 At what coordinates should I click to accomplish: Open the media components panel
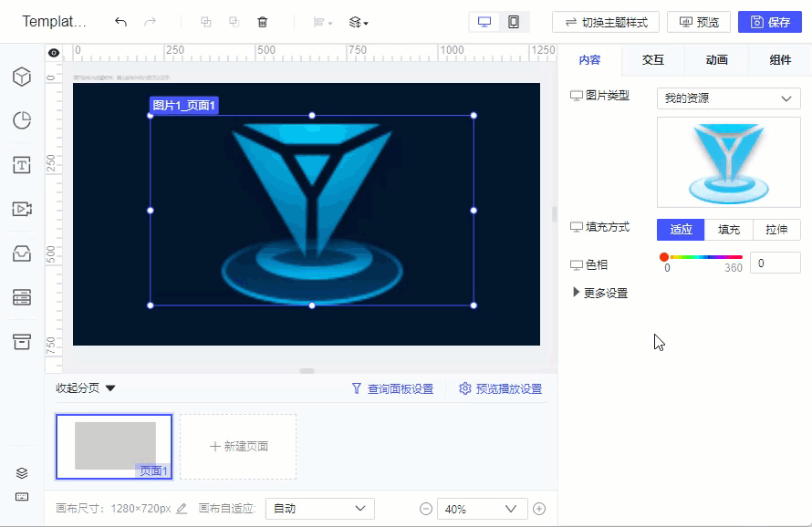point(22,209)
